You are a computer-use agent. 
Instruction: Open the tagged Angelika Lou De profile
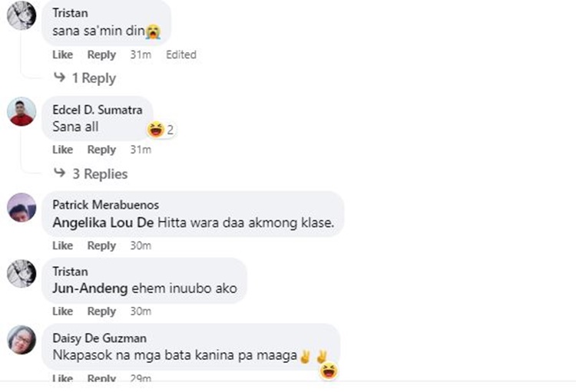click(x=103, y=223)
